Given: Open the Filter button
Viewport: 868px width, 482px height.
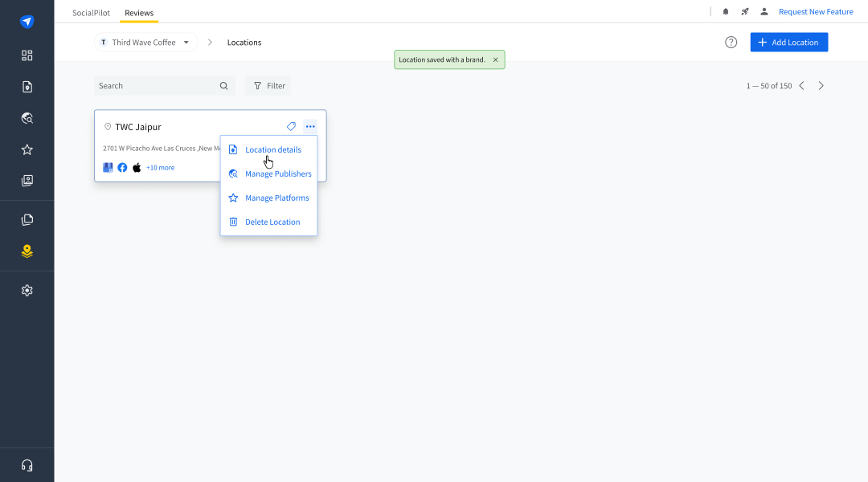Looking at the screenshot, I should [x=268, y=86].
